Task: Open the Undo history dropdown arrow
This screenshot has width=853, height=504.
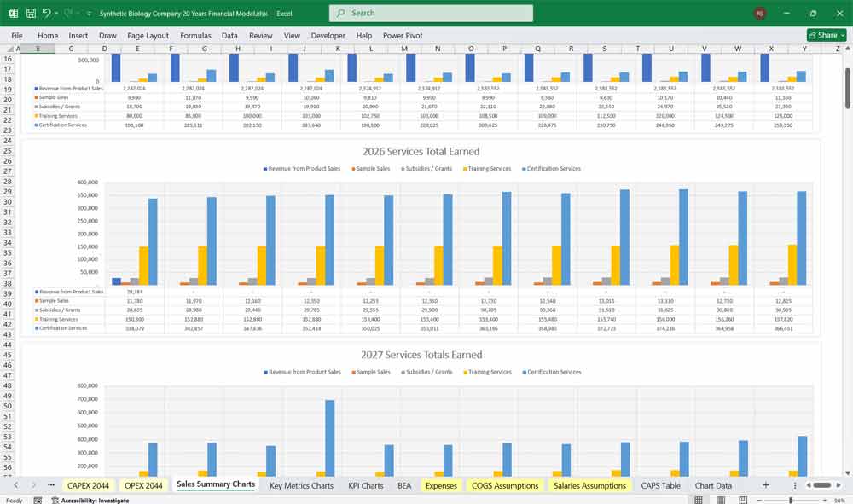Action: 56,13
